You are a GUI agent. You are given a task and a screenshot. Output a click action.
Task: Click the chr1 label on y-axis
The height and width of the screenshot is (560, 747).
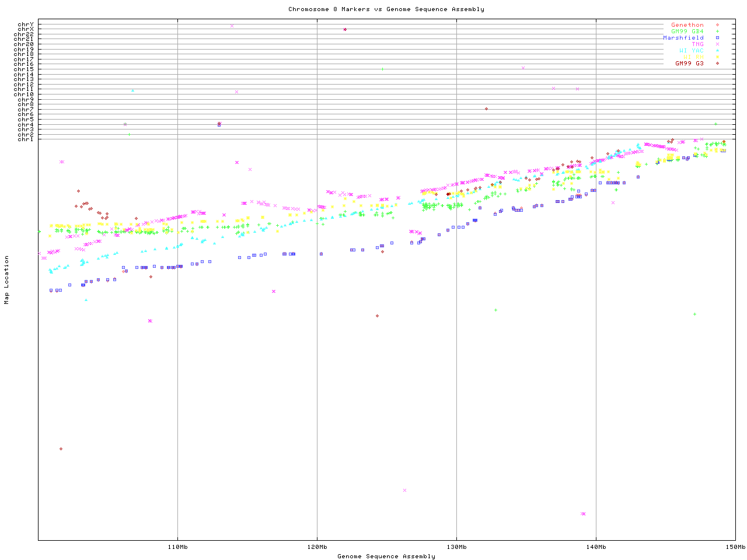pos(26,139)
